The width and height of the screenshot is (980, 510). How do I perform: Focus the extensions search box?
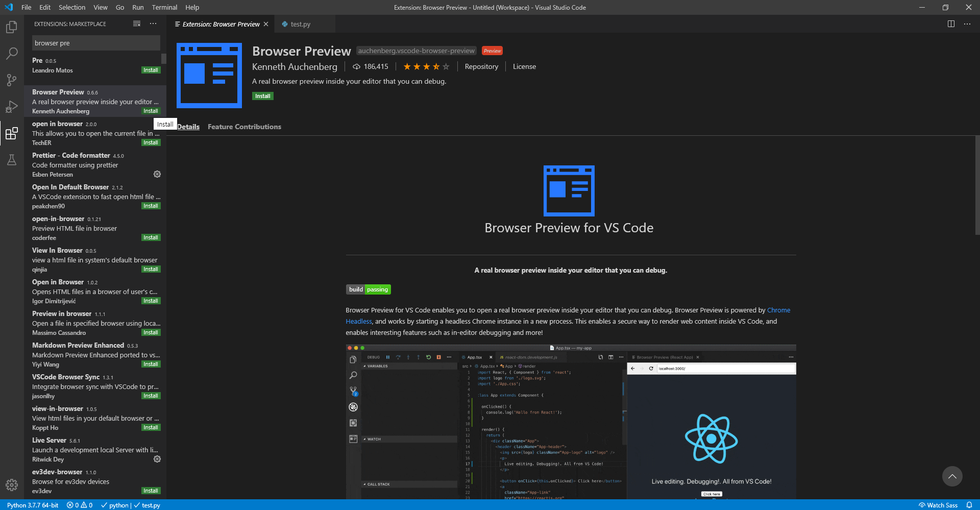[96, 43]
